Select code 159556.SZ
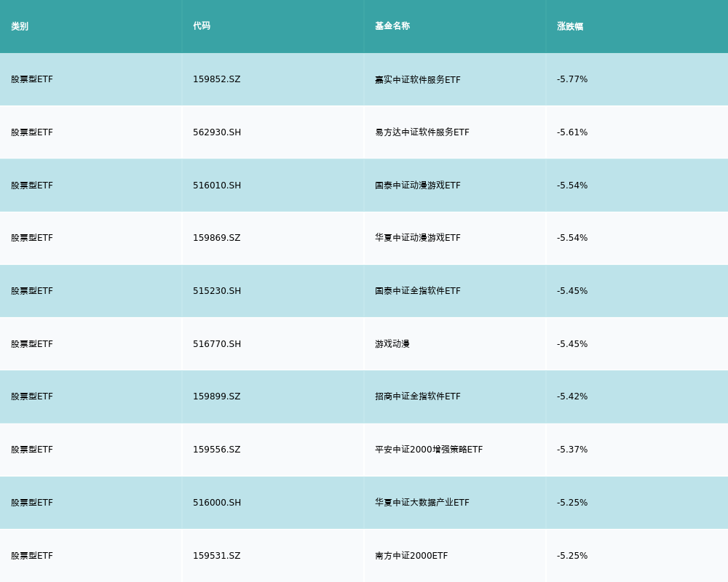 217,450
